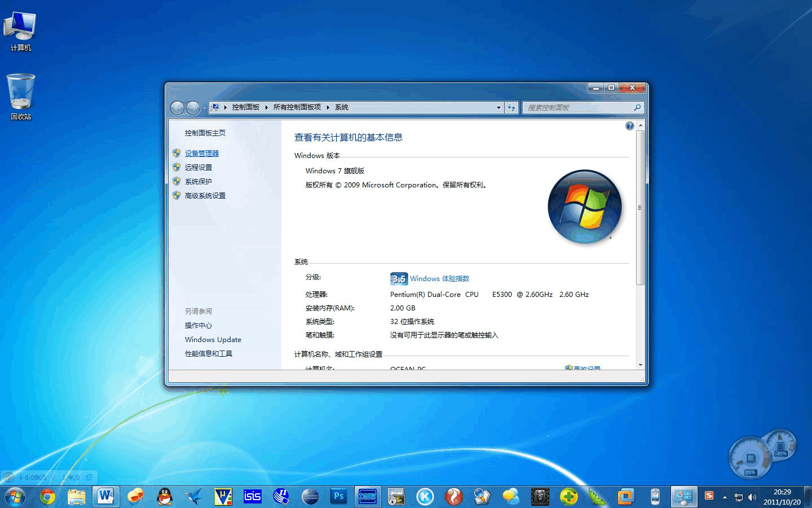This screenshot has height=508, width=812.
Task: Switch to the Control Panel taskbar button
Action: click(x=684, y=497)
